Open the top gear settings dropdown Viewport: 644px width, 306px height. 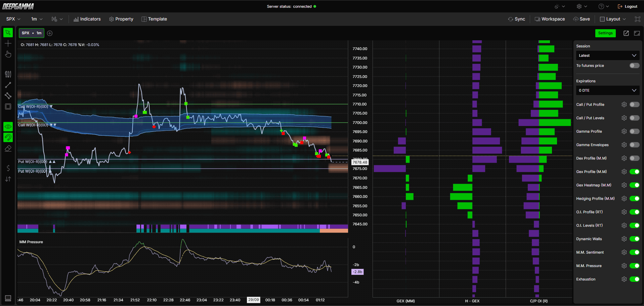[582, 6]
